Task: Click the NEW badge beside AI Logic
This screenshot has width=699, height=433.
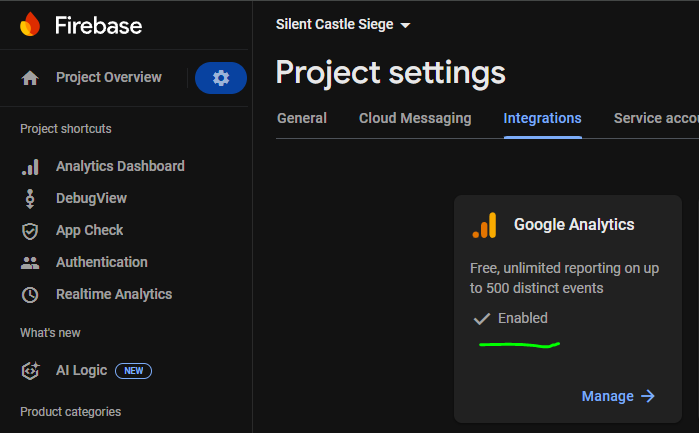Action: (133, 371)
